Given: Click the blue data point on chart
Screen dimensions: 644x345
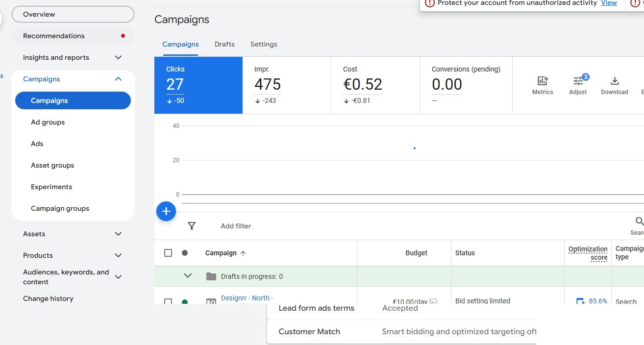Looking at the screenshot, I should click(415, 148).
